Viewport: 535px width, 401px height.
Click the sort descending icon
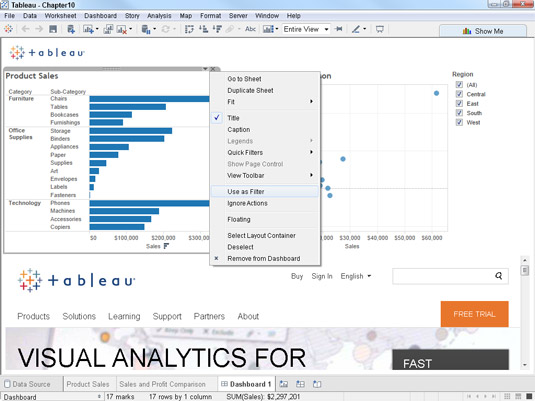point(217,29)
